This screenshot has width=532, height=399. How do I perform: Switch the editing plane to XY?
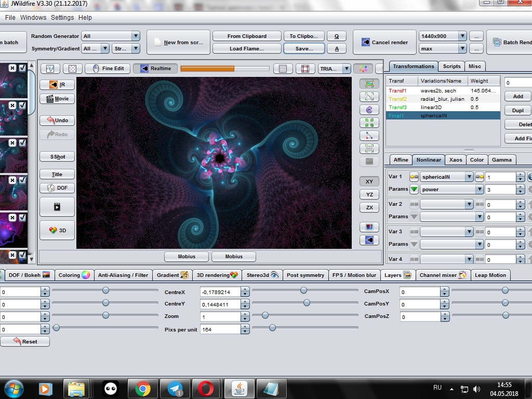point(369,181)
